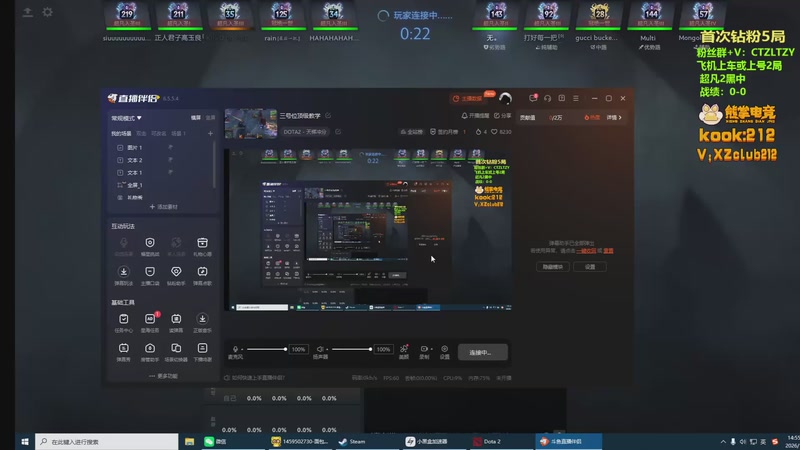Open the 设置 settings icon in control bar
This screenshot has height=450, width=800.
(x=444, y=349)
